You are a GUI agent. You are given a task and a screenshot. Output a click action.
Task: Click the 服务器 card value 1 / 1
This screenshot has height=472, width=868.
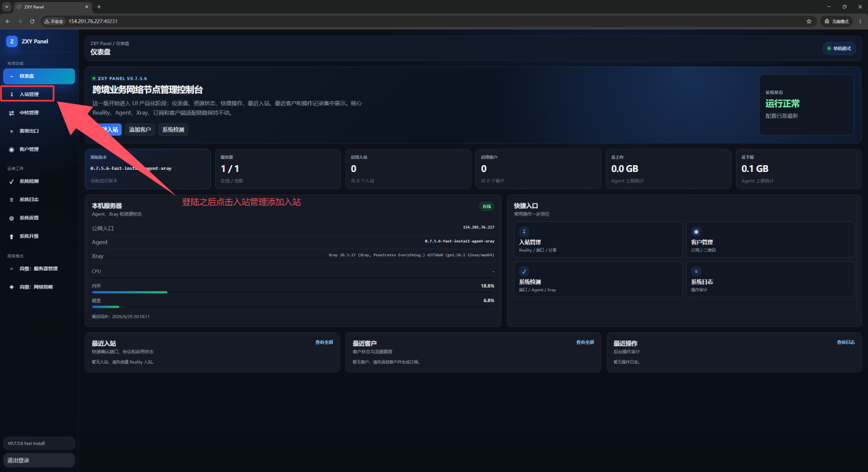coord(230,169)
